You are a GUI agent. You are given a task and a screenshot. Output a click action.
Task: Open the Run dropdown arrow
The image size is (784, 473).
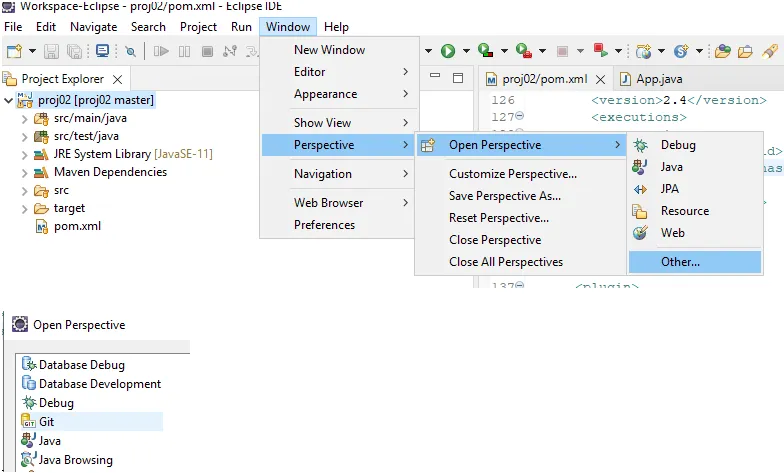pyautogui.click(x=466, y=51)
